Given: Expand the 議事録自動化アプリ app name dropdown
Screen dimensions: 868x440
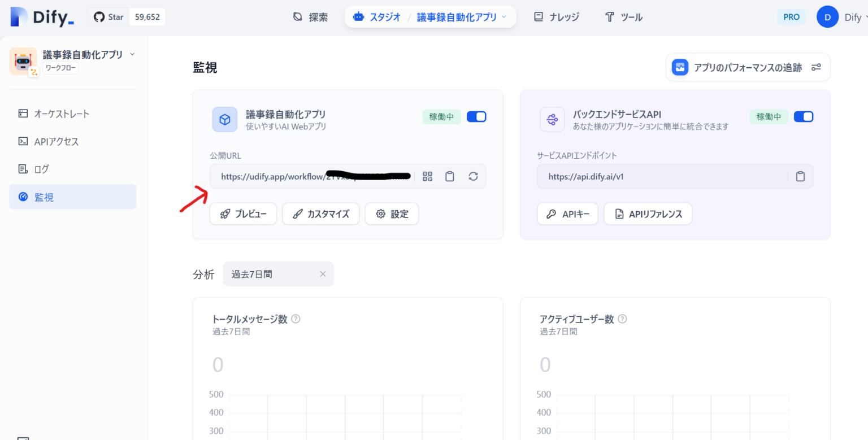Looking at the screenshot, I should [x=132, y=54].
